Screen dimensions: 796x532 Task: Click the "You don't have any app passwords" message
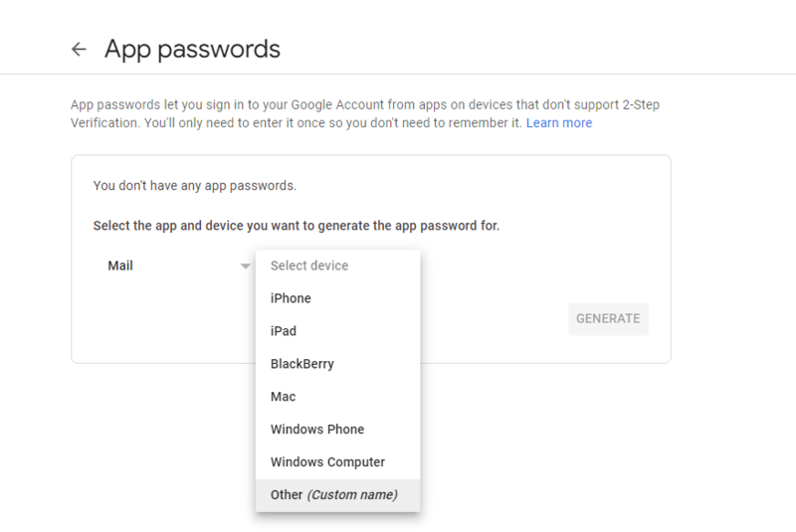[x=195, y=185]
